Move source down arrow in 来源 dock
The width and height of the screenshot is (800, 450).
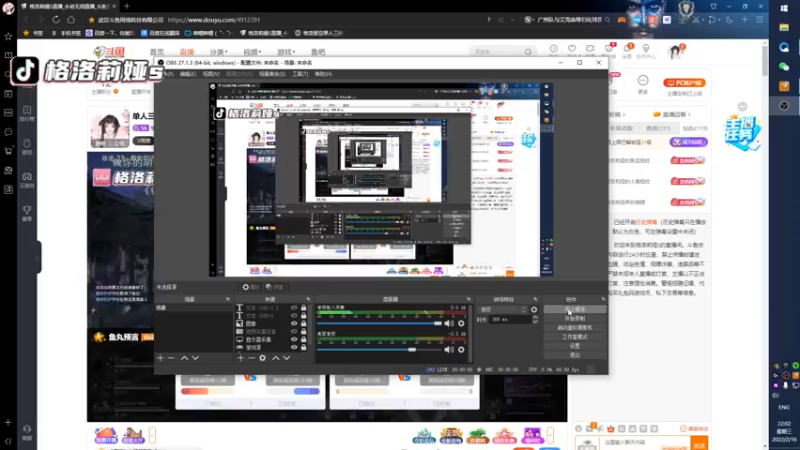coord(287,358)
